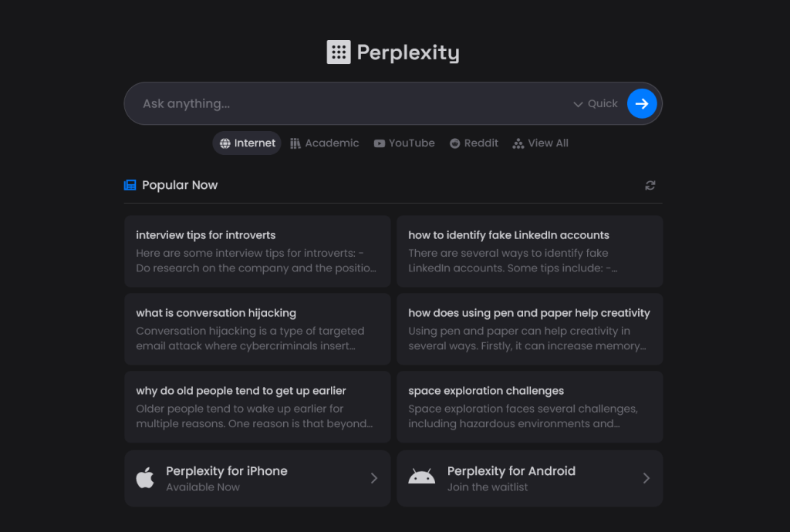Refresh Popular Now with the refresh icon
Screen dimensions: 790x532
click(x=650, y=185)
